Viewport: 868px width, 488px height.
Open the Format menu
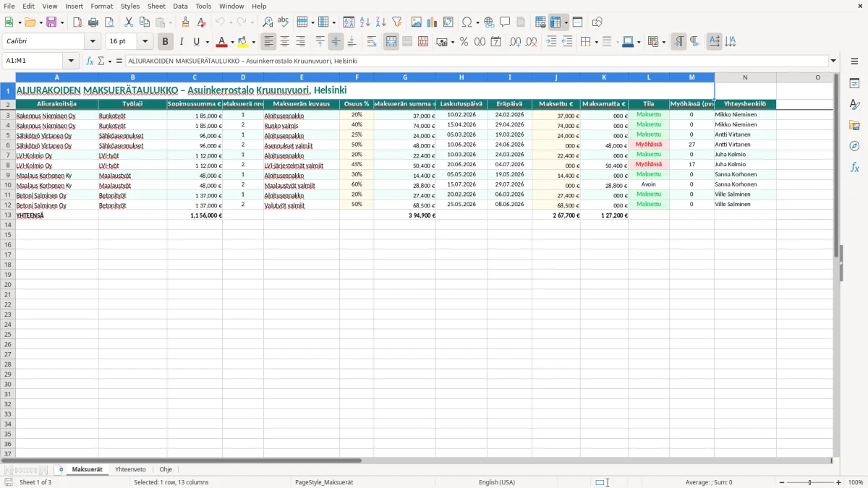pyautogui.click(x=101, y=6)
